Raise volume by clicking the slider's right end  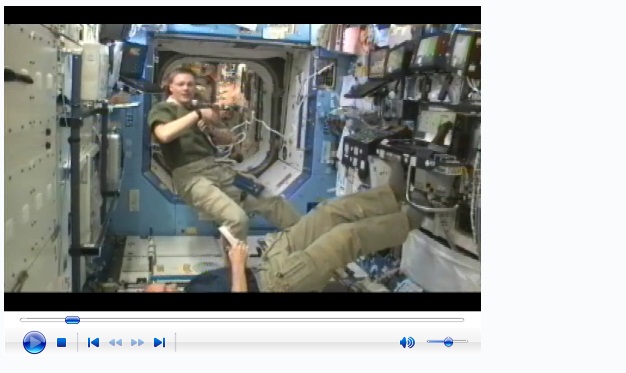(x=465, y=341)
